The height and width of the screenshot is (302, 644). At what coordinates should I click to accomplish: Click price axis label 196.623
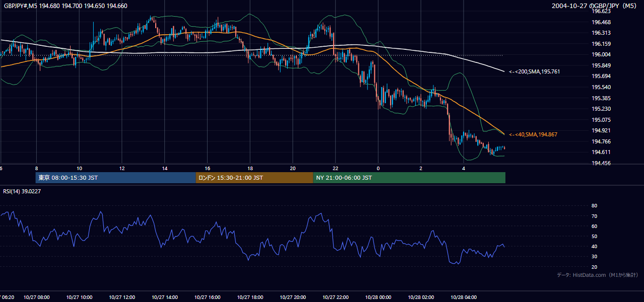tap(601, 11)
